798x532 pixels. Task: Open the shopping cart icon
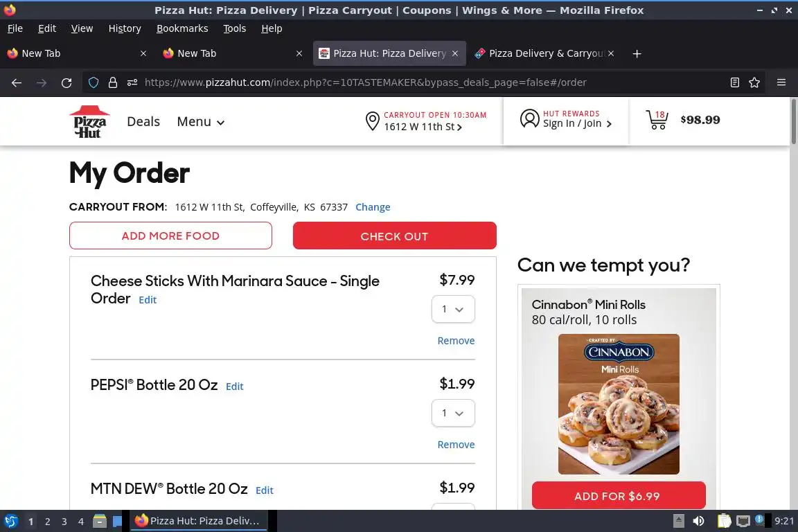[x=657, y=120]
